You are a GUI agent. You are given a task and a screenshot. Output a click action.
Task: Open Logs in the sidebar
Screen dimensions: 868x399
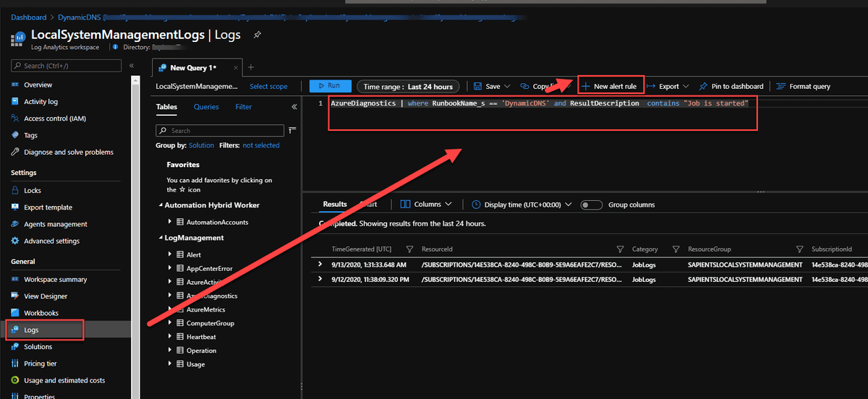click(x=31, y=330)
